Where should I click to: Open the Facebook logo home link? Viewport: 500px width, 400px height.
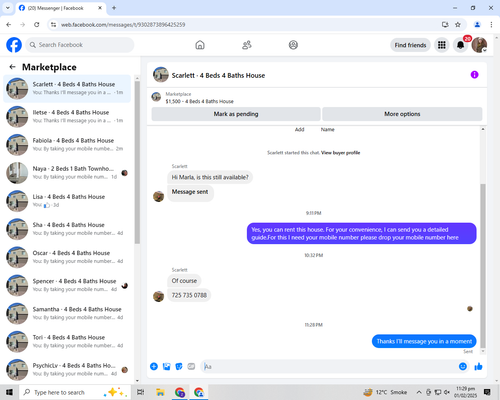click(14, 45)
